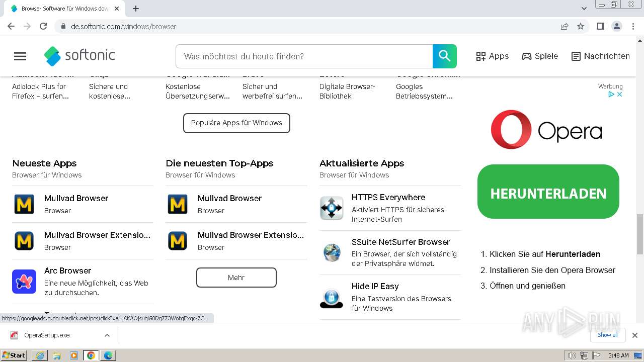Screen dimensions: 644x362
Task: Open Chrome three-dot menu
Action: pos(633,26)
